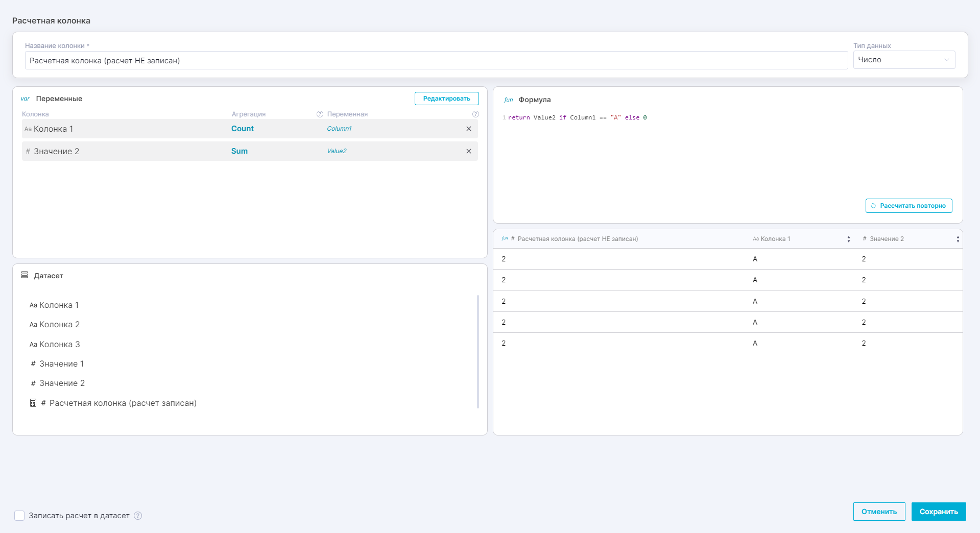Sort the Колонка 1 table column
This screenshot has width=980, height=533.
click(x=848, y=239)
